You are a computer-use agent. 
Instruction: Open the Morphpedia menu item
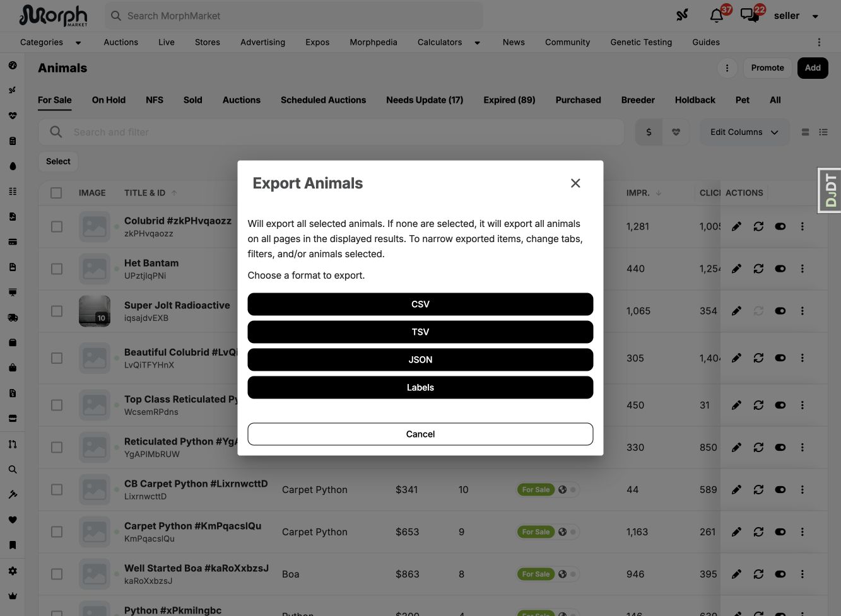pyautogui.click(x=373, y=42)
